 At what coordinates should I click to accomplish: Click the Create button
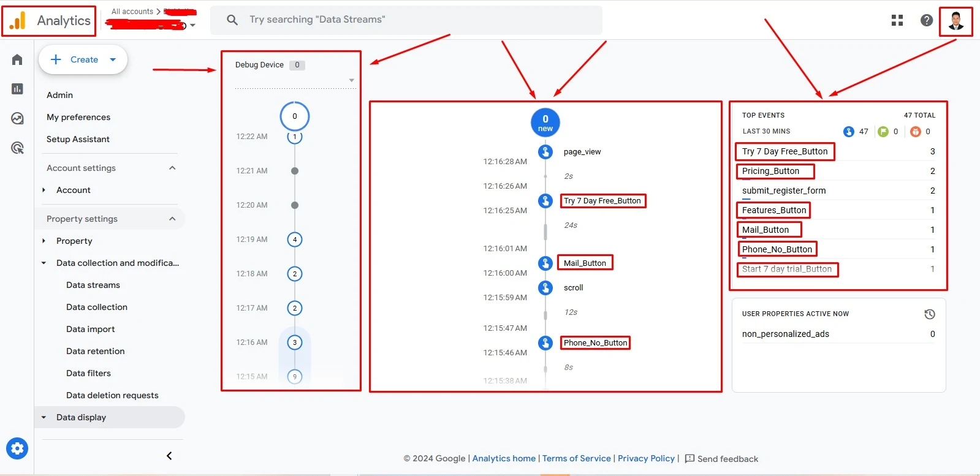coord(83,59)
